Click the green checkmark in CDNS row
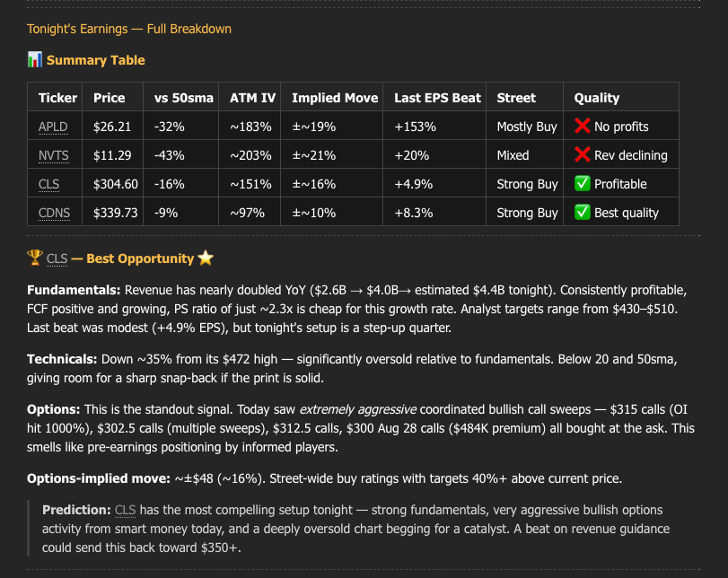This screenshot has height=578, width=728. click(583, 212)
